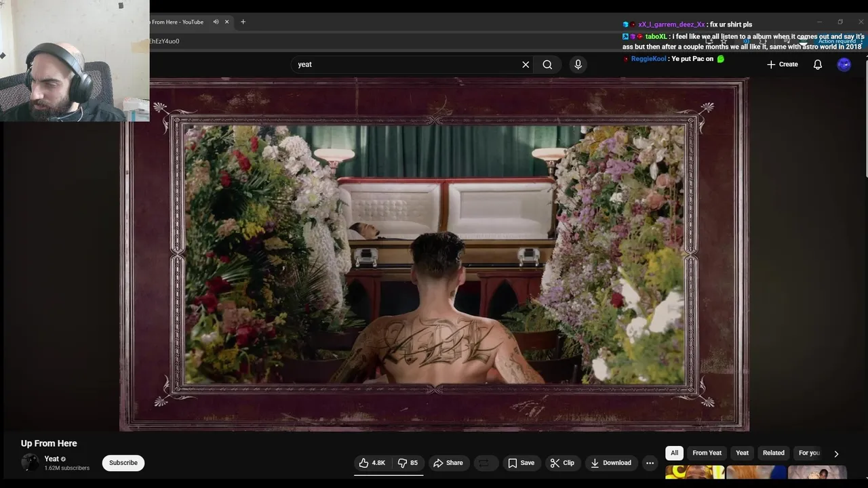Image resolution: width=868 pixels, height=488 pixels.
Task: Click the 'Up From Here' video title
Action: coord(49,443)
